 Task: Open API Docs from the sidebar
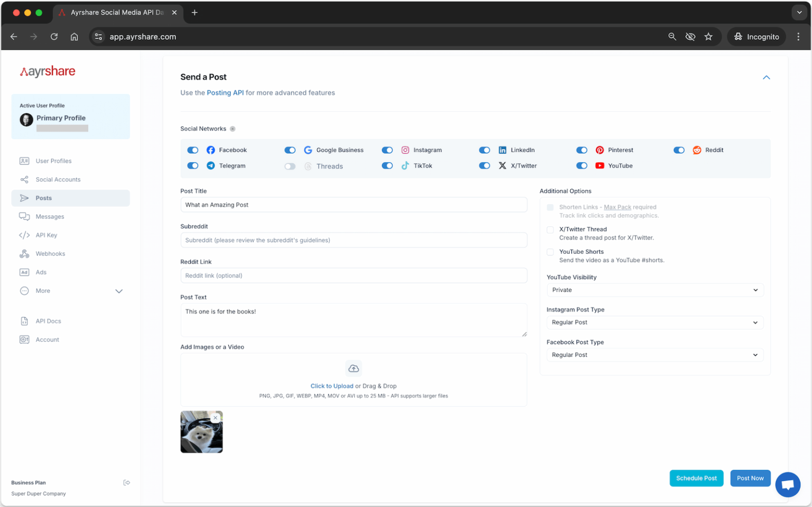point(48,321)
